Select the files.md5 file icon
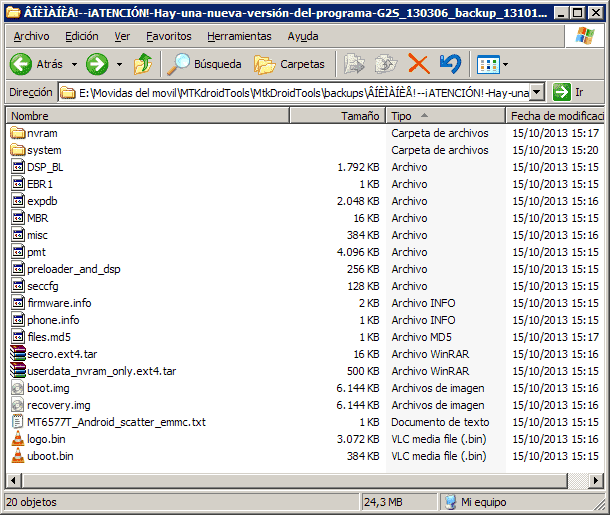610x515 pixels. coord(18,337)
